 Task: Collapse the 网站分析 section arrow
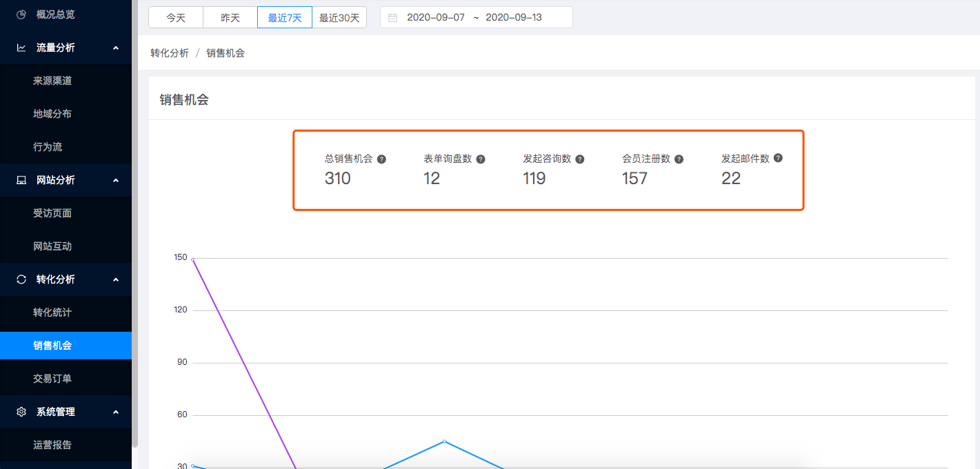click(116, 180)
